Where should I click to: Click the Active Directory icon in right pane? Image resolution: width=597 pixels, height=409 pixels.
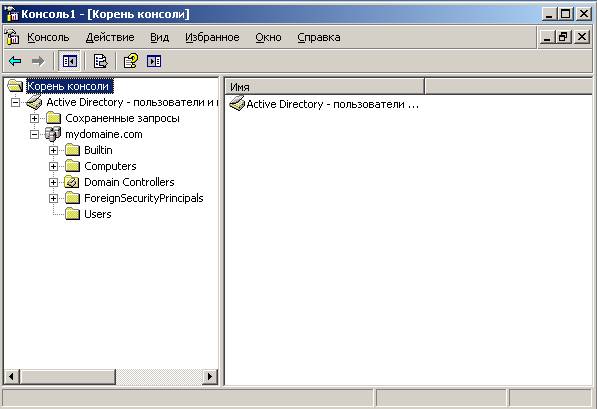coord(237,104)
